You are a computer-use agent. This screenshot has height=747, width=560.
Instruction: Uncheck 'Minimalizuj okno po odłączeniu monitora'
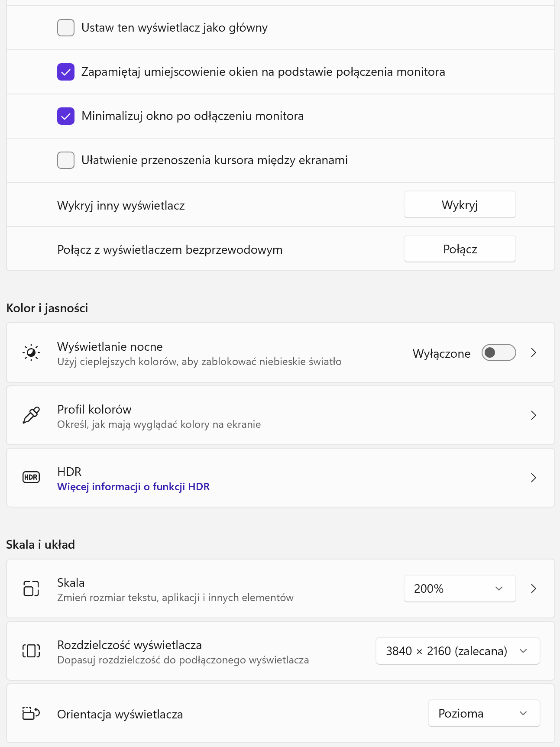coord(66,116)
